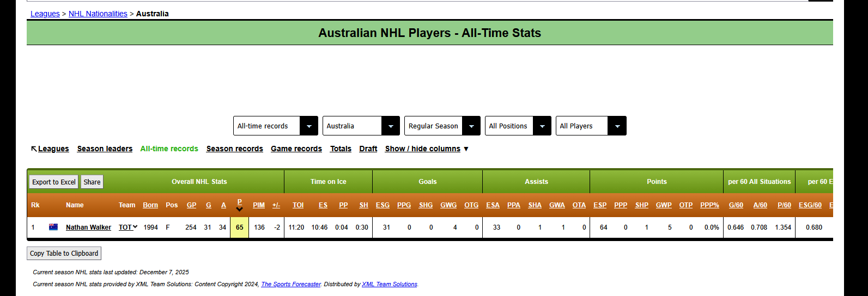Select the All-time records tab
The width and height of the screenshot is (868, 296).
[x=169, y=149]
